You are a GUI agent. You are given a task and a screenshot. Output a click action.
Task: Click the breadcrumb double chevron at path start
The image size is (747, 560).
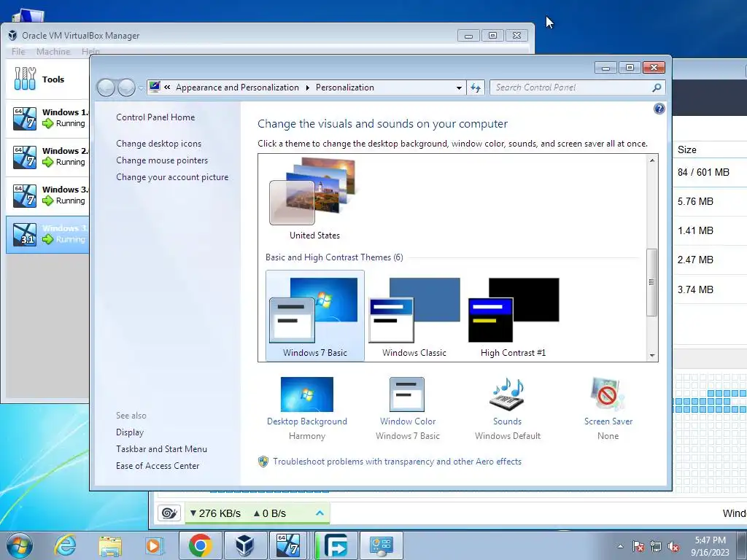click(167, 87)
